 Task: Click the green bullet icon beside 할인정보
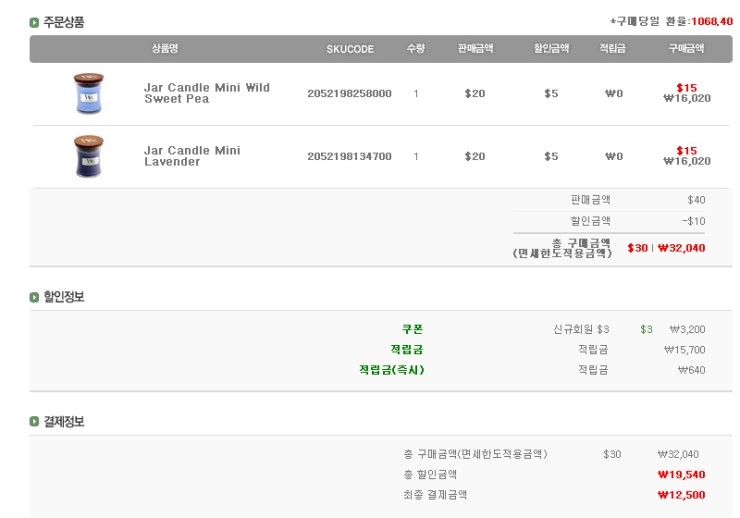(x=35, y=296)
